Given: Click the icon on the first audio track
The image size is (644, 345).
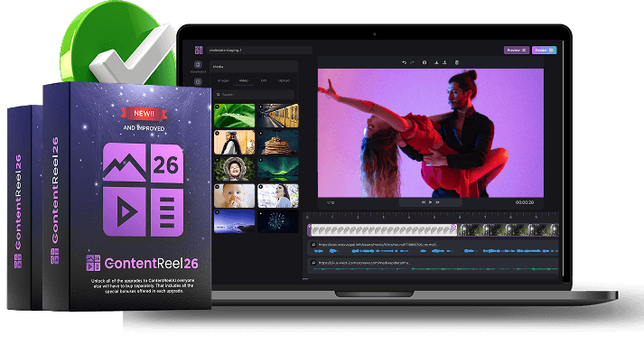Looking at the screenshot, I should [313, 245].
